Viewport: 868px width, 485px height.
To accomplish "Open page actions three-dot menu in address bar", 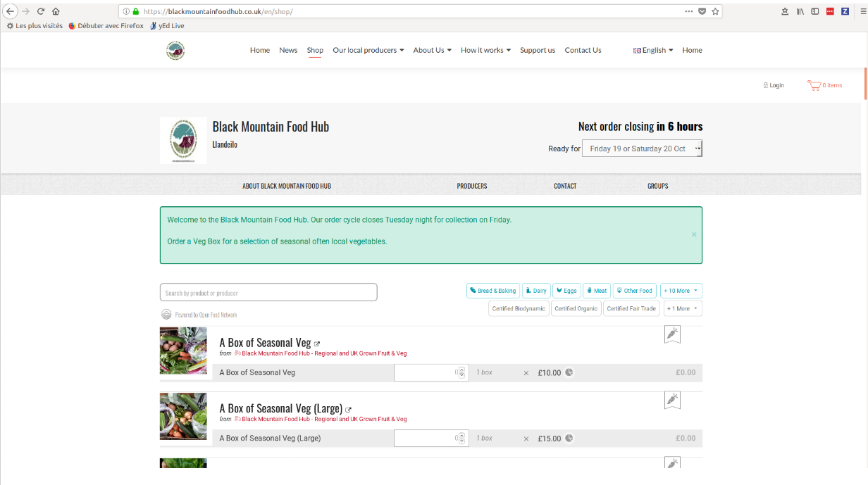I will pos(688,11).
